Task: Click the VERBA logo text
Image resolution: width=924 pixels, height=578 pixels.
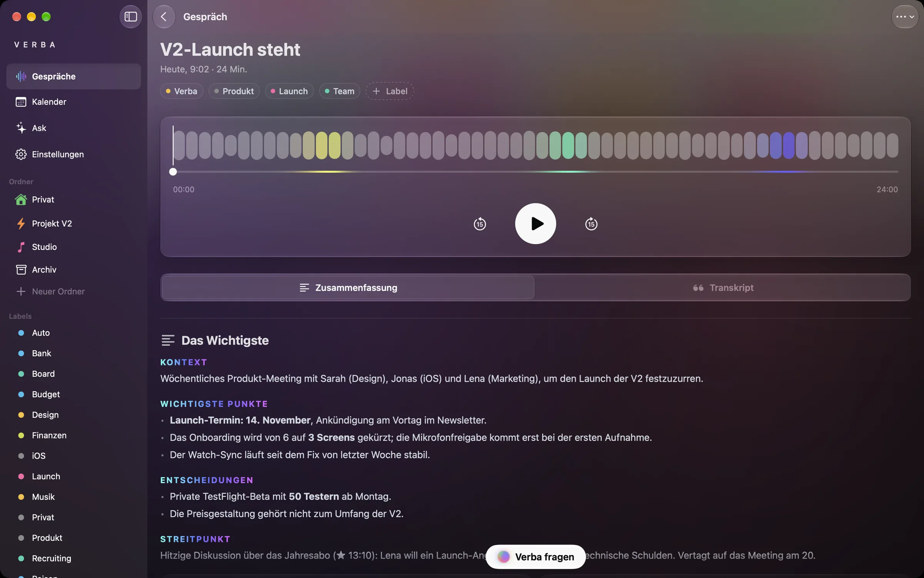Action: [x=35, y=45]
